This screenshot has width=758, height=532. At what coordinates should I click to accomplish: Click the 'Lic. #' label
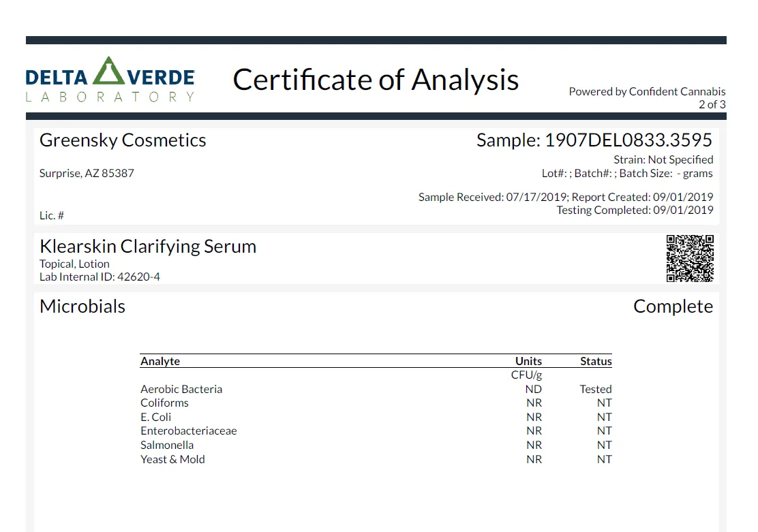(52, 215)
